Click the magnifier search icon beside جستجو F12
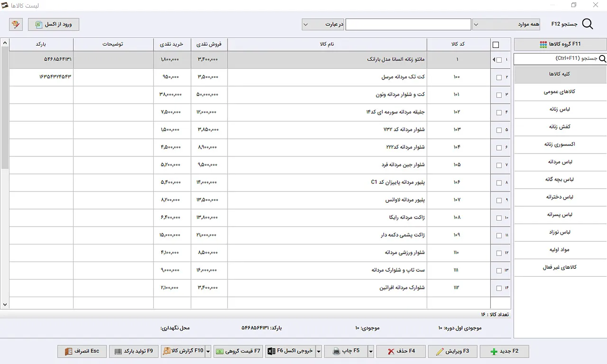The height and width of the screenshot is (364, 607). tap(587, 25)
